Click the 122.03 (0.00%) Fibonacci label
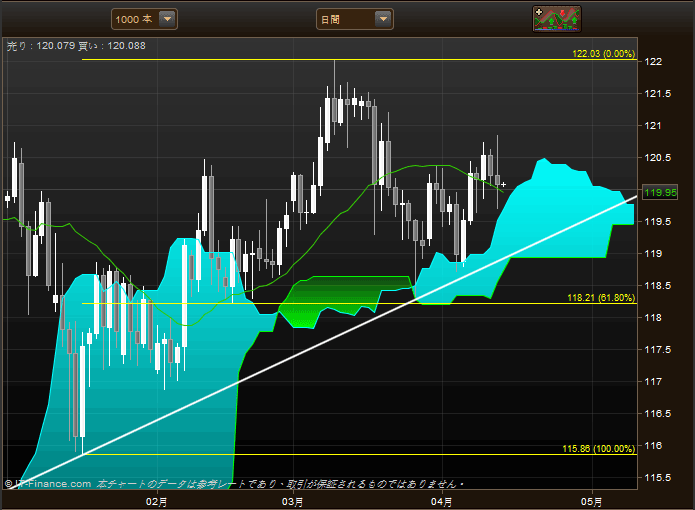The height and width of the screenshot is (510, 695). click(x=603, y=54)
